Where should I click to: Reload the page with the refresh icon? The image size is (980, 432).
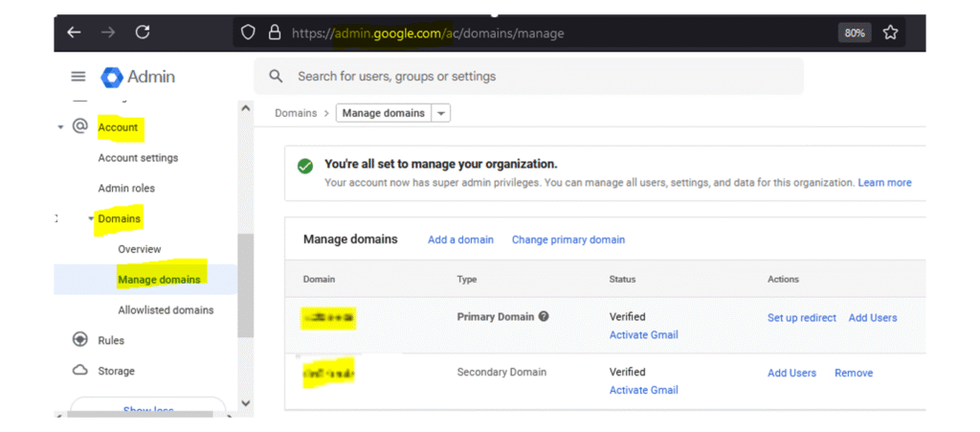143,33
